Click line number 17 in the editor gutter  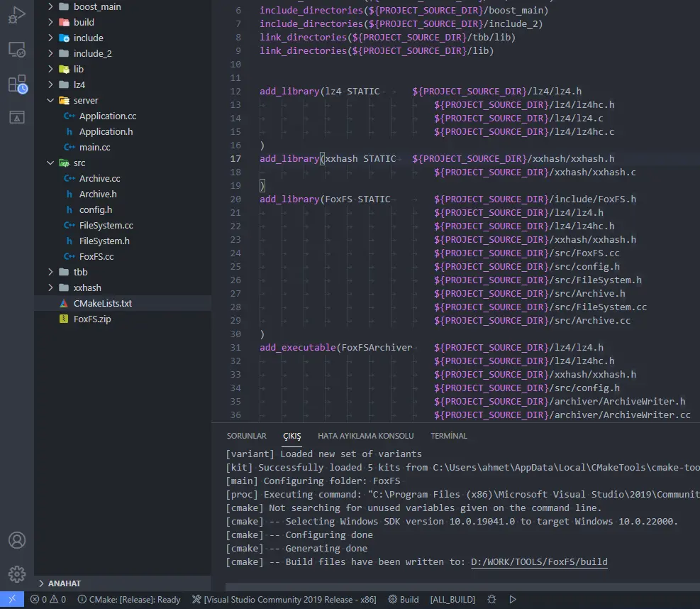pyautogui.click(x=235, y=158)
